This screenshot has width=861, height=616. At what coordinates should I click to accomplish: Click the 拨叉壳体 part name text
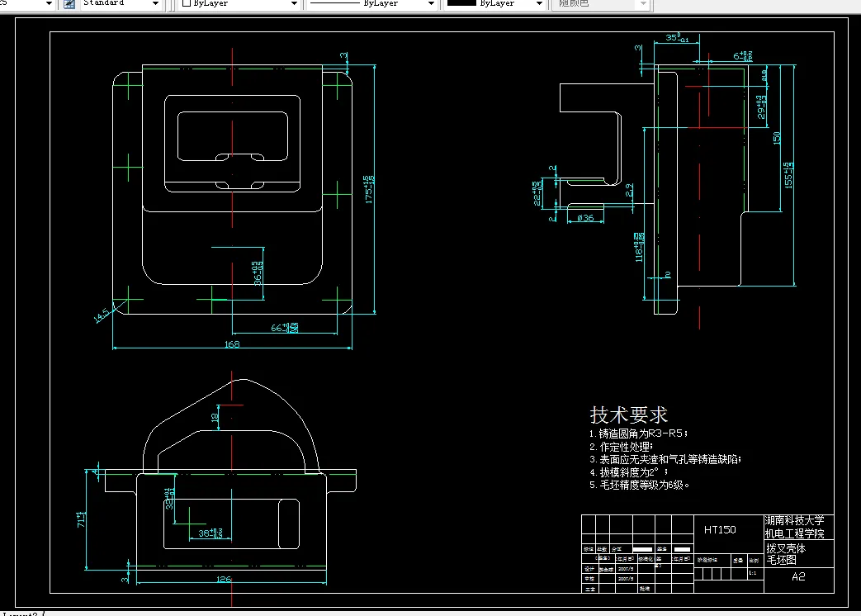(787, 548)
